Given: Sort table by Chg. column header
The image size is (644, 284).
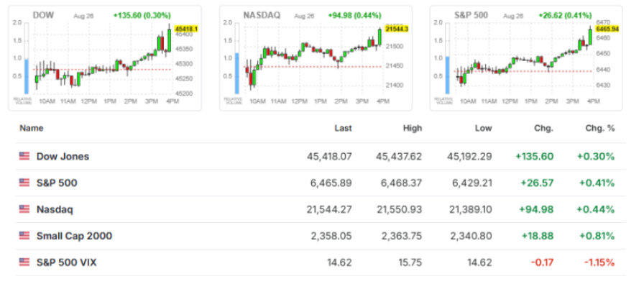Looking at the screenshot, I should coord(544,128).
